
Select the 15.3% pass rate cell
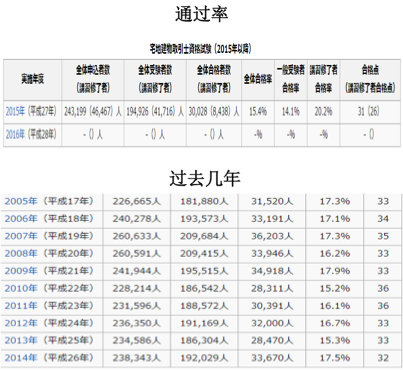point(335,340)
